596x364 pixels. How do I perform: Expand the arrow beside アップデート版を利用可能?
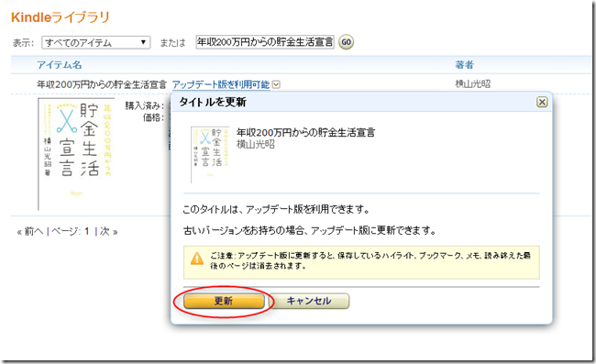click(x=276, y=84)
